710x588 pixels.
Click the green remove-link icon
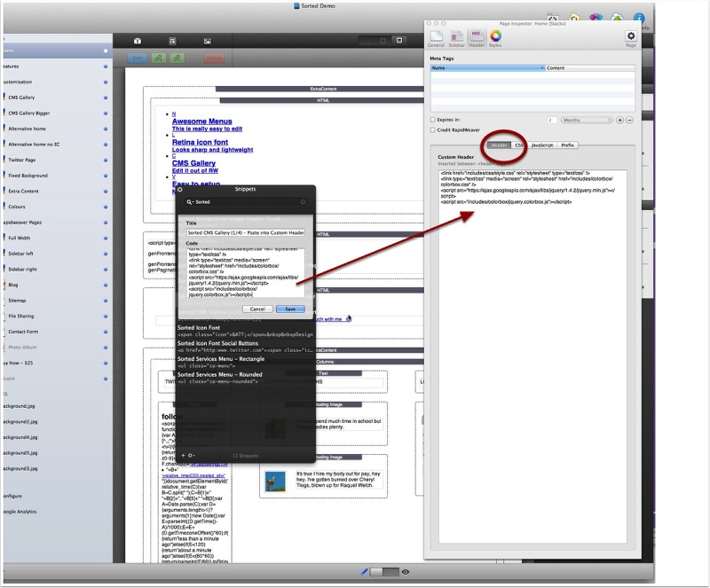pyautogui.click(x=177, y=59)
